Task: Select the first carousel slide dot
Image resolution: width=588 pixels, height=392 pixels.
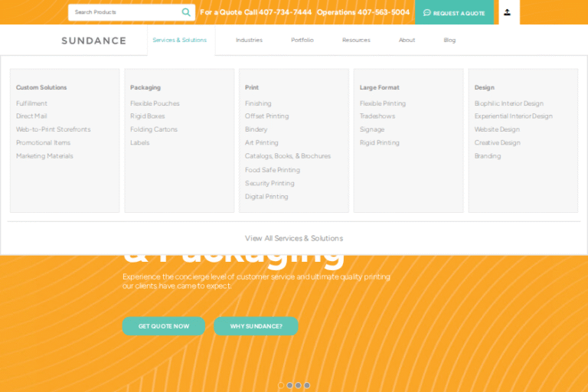Action: 281,385
